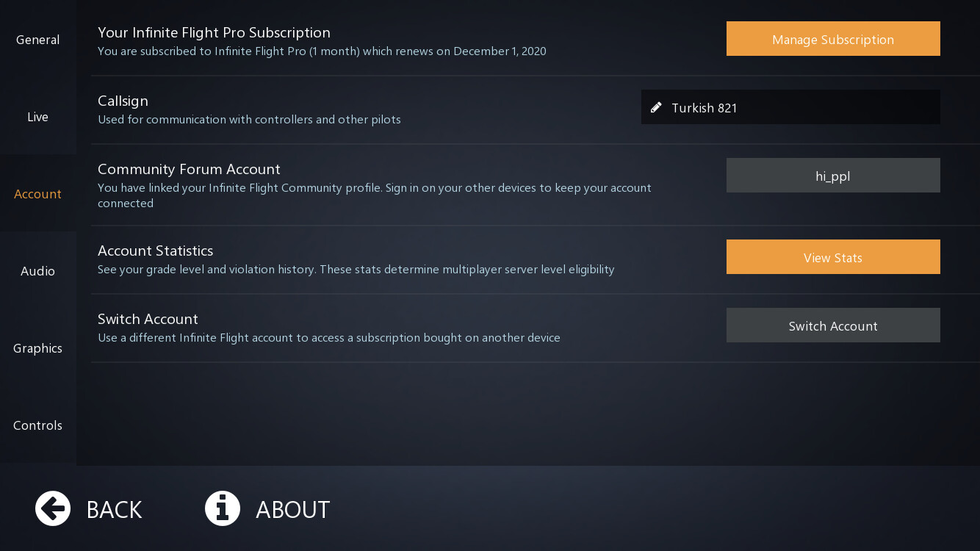Screen dimensions: 980x551
Task: Click the hi_ppl forum account button
Action: pos(833,176)
